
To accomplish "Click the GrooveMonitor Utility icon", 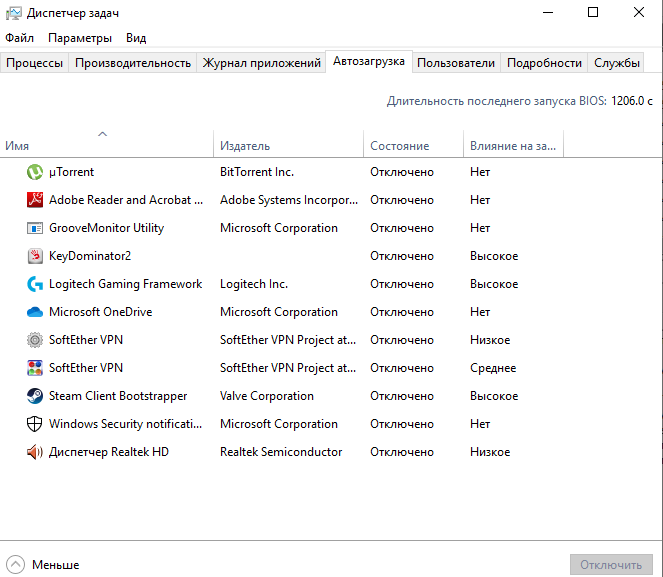I will [35, 228].
